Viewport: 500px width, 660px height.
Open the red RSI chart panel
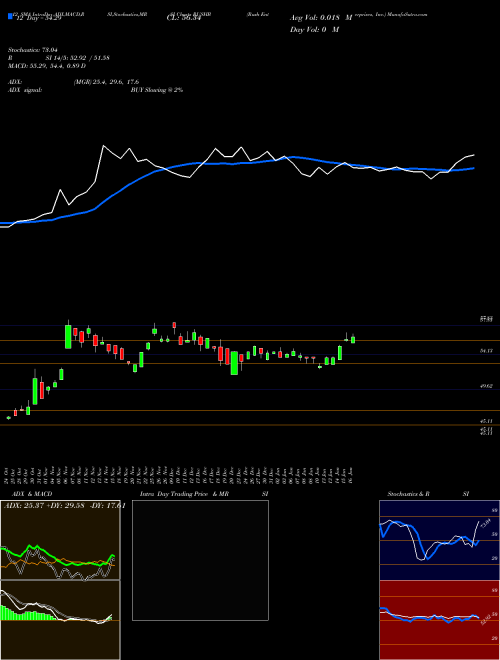coord(439,620)
